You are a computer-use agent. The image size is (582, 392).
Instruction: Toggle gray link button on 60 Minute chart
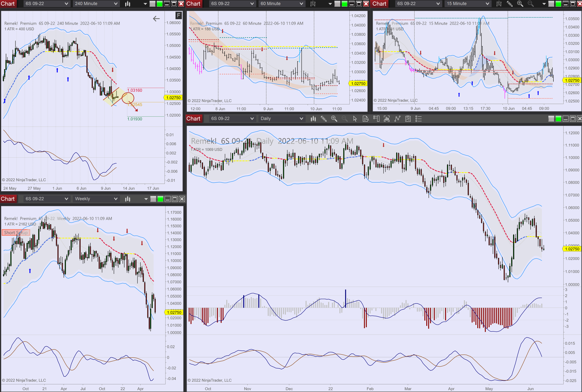pos(337,4)
